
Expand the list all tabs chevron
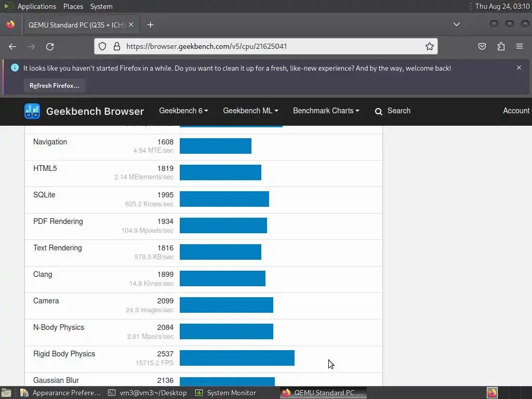(x=457, y=24)
